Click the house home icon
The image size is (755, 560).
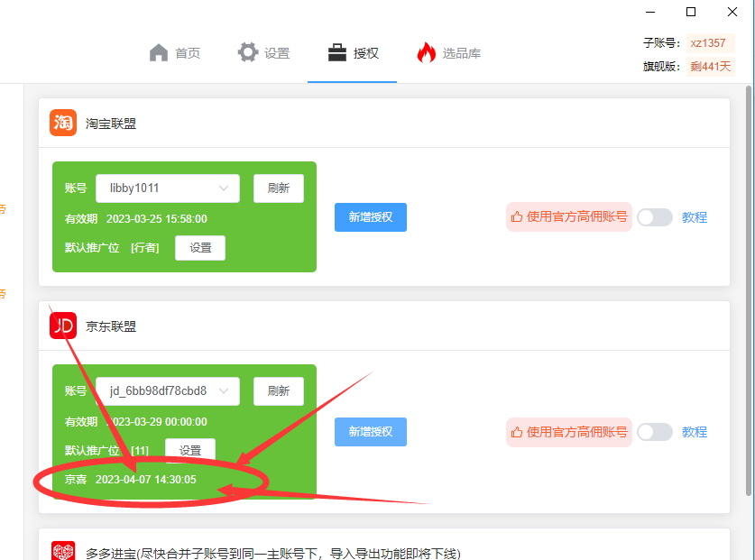coord(159,52)
